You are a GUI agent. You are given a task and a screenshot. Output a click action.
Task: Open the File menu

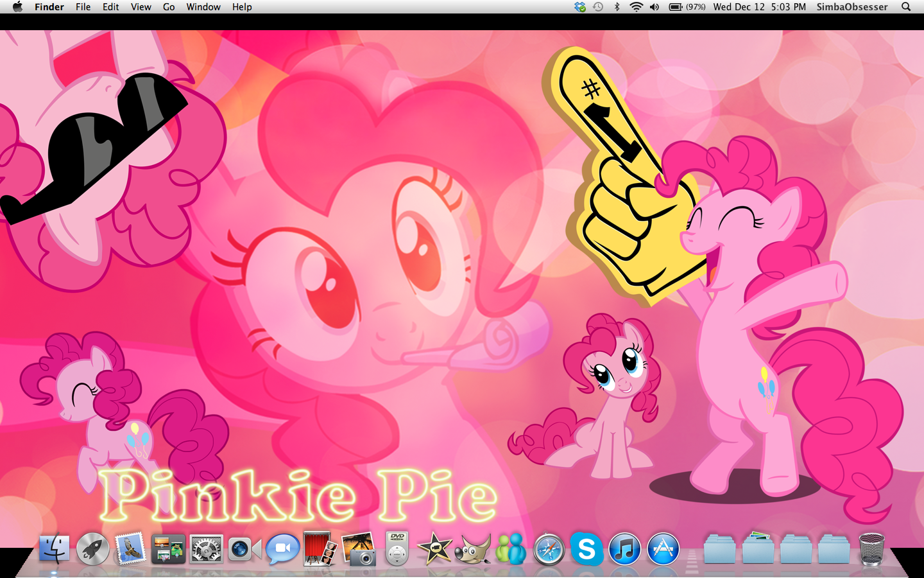tap(83, 7)
